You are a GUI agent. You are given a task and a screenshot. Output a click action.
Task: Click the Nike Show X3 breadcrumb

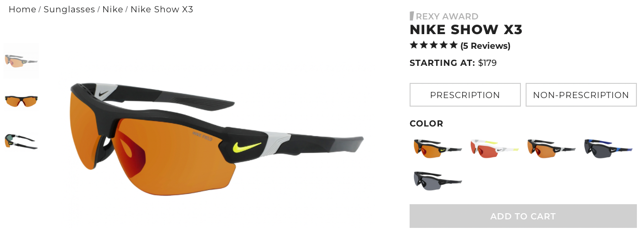click(161, 9)
